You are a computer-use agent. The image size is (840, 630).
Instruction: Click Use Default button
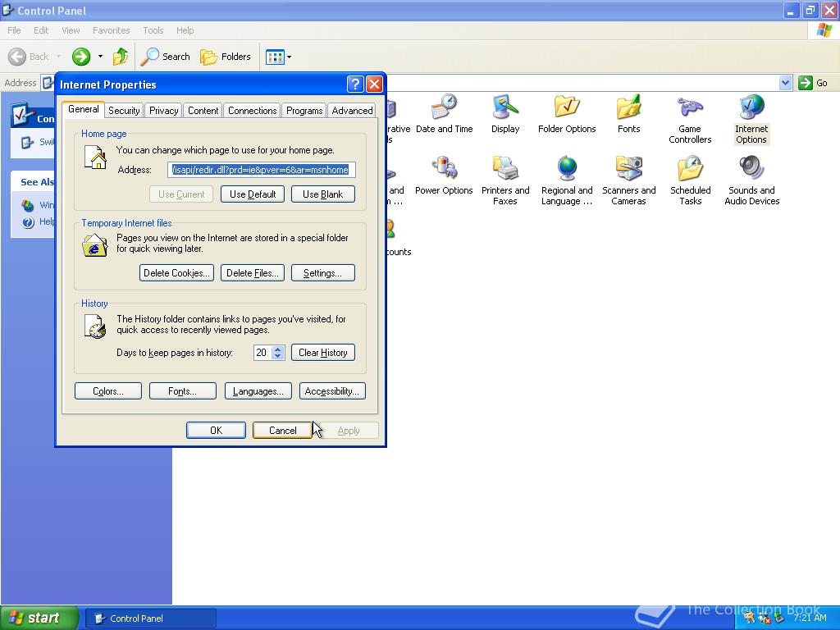point(253,194)
